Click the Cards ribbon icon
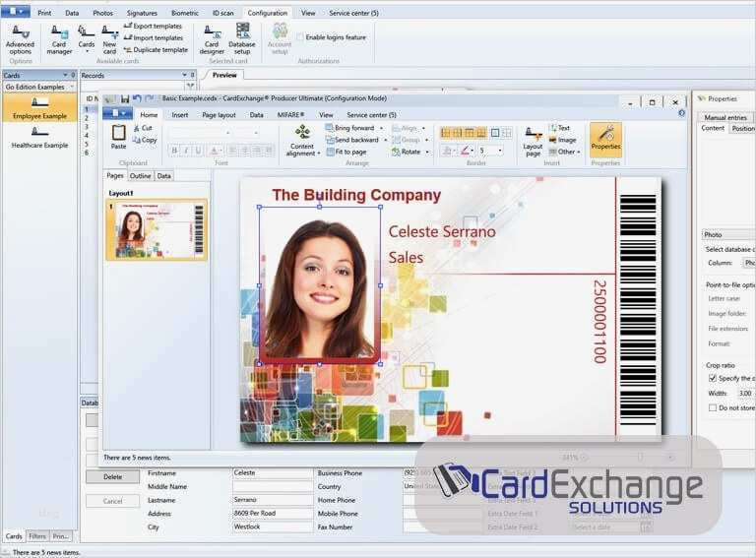Screen dimensions: 756x558 87,38
